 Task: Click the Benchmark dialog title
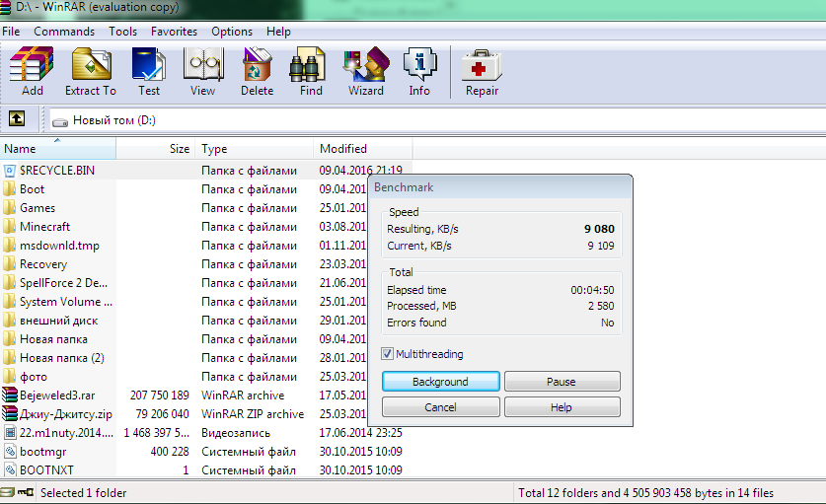coord(404,187)
